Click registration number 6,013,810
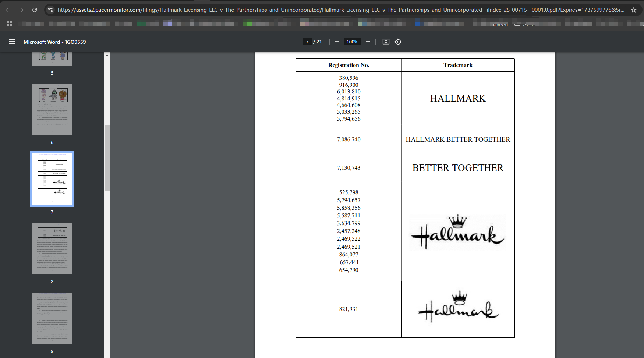The height and width of the screenshot is (358, 644). (x=348, y=92)
